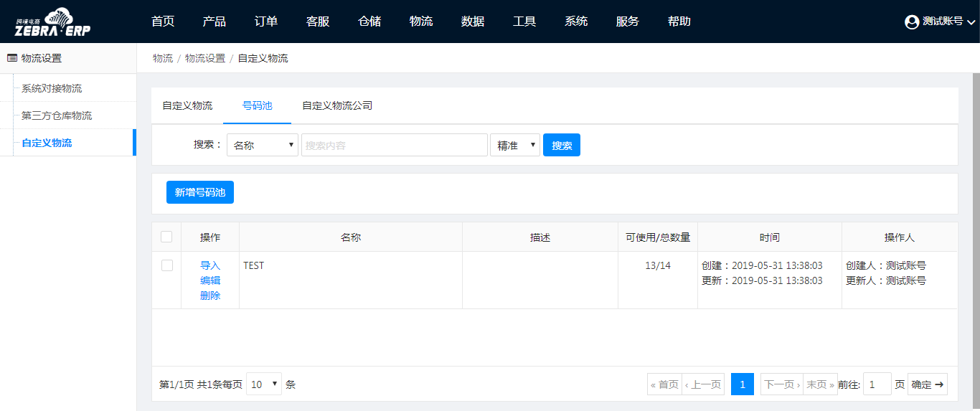Click the 搜索内容 search input field

(x=394, y=145)
